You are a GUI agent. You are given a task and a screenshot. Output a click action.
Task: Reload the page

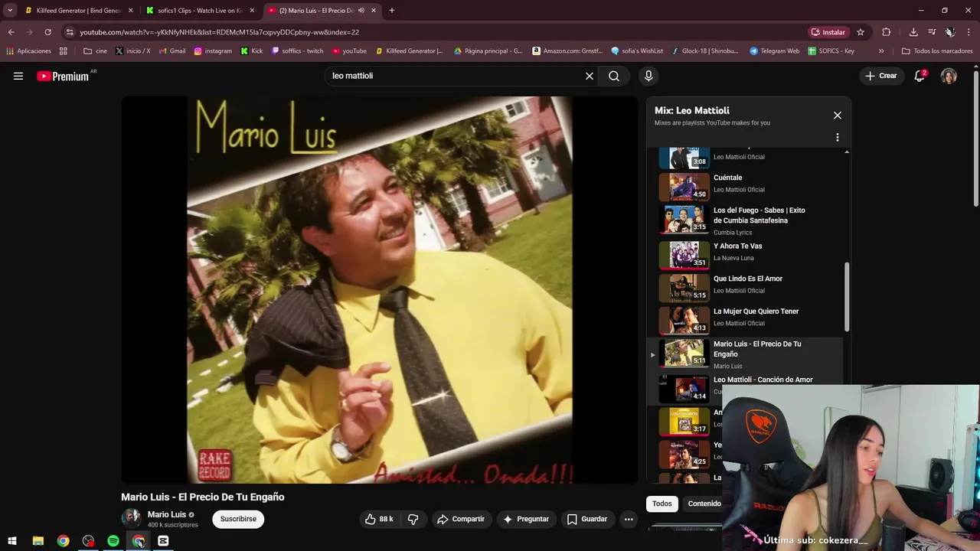coord(47,32)
